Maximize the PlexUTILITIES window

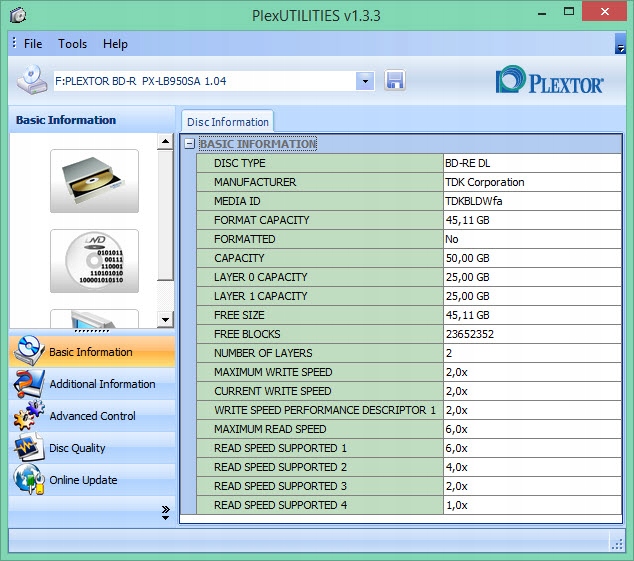[x=569, y=12]
